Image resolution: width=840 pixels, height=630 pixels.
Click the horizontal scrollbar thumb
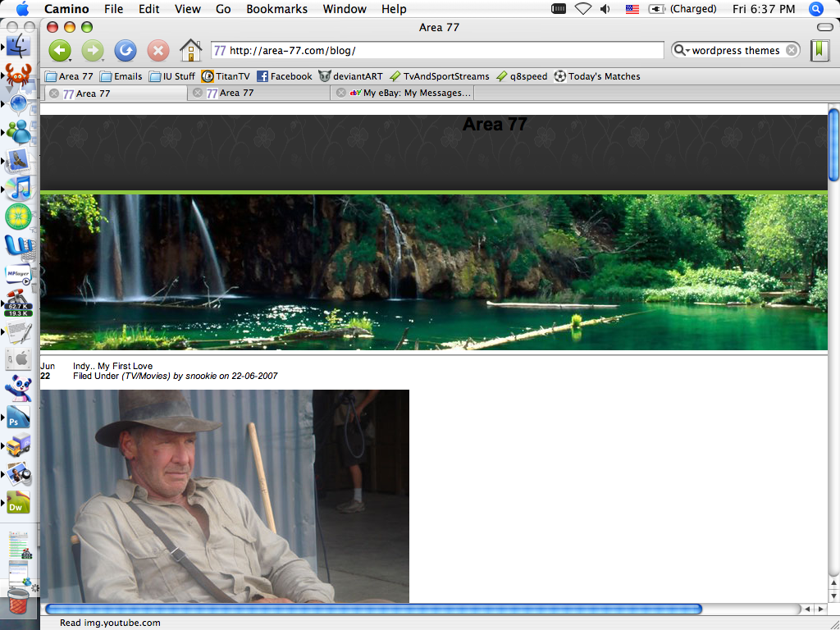pos(373,609)
